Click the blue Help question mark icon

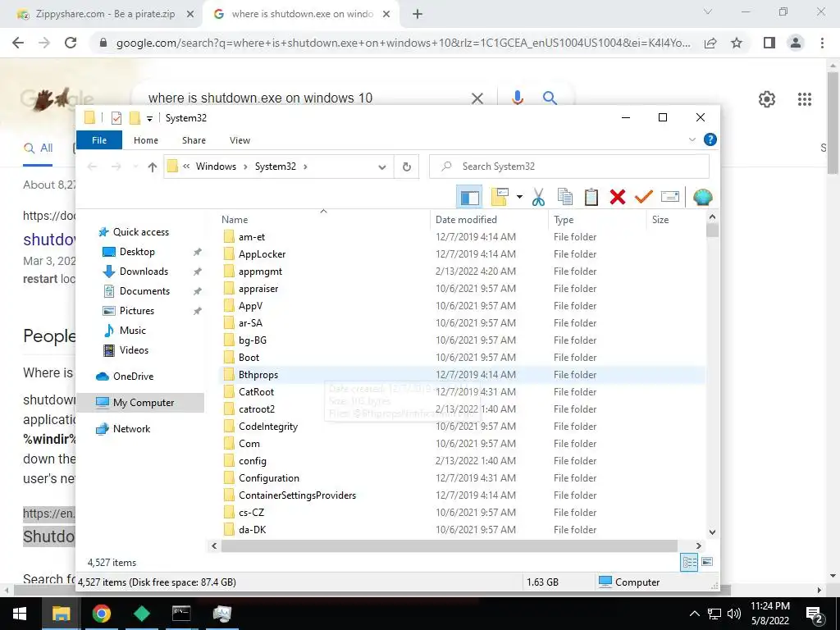[x=710, y=139]
